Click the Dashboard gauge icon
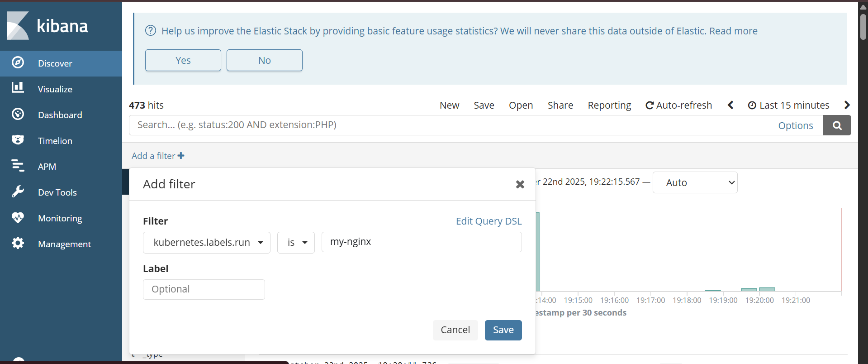 (x=18, y=114)
